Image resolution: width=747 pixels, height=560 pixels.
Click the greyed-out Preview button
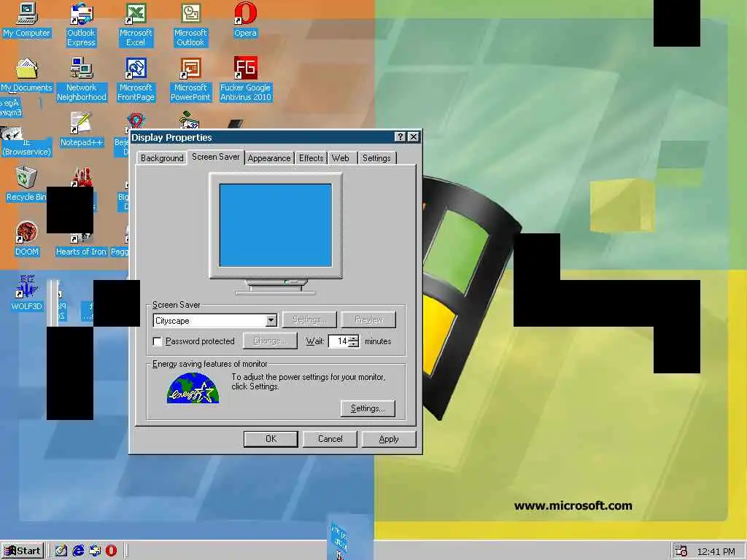click(368, 319)
